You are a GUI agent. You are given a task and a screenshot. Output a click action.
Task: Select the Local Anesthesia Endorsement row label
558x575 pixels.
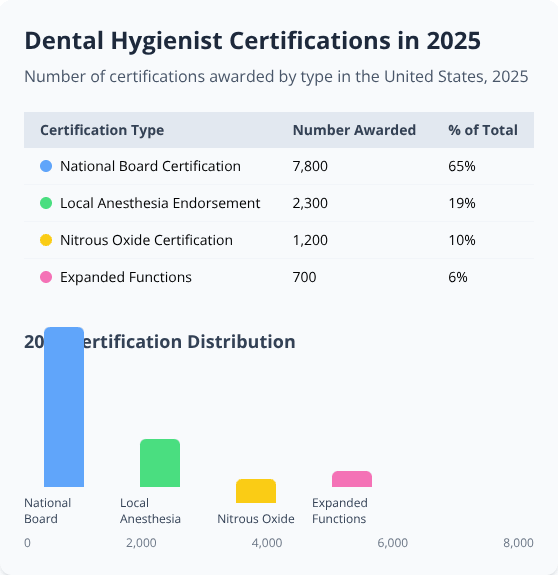tap(160, 203)
